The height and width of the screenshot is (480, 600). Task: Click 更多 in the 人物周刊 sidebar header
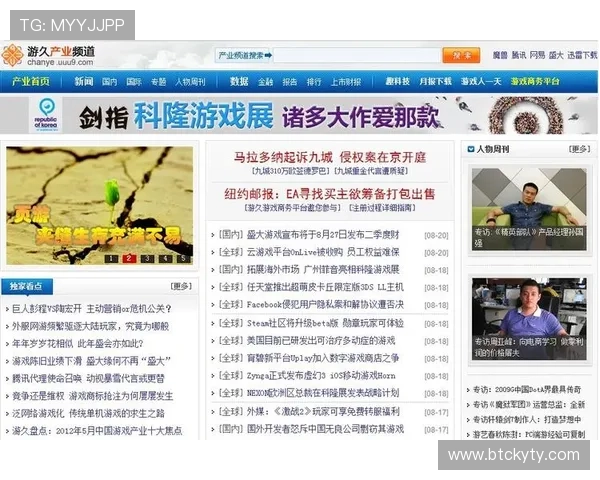pos(580,149)
